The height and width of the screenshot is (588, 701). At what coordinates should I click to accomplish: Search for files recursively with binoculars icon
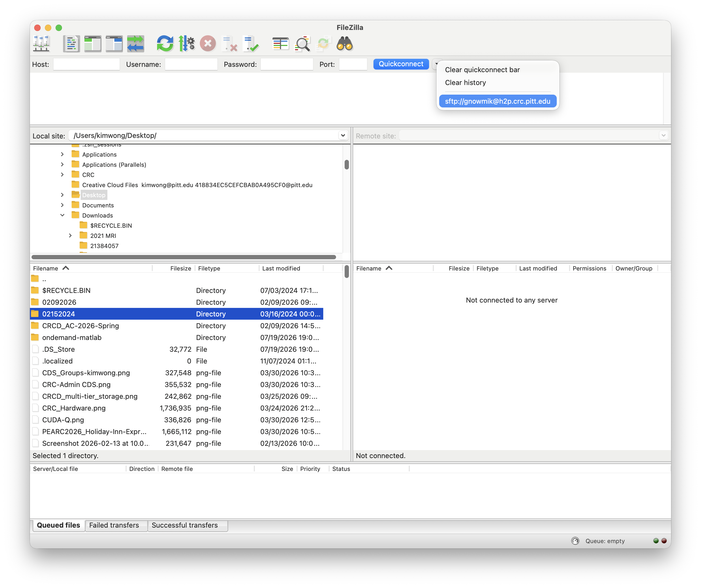pyautogui.click(x=345, y=44)
